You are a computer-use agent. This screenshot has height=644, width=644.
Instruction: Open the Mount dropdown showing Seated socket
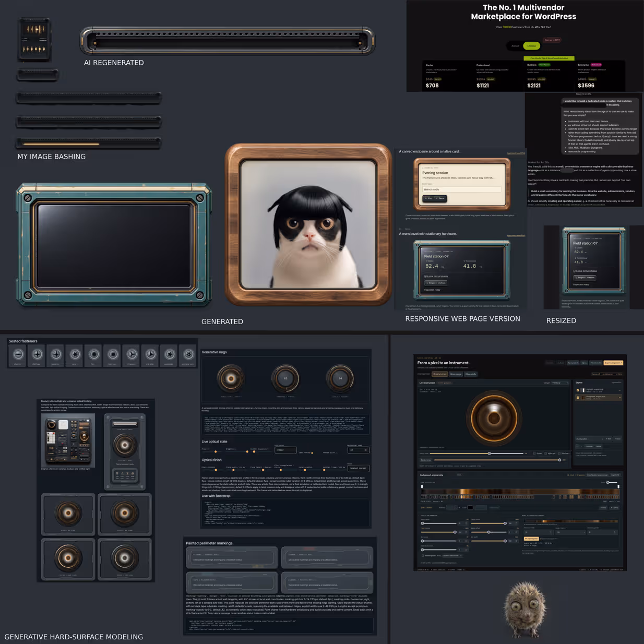point(359,468)
